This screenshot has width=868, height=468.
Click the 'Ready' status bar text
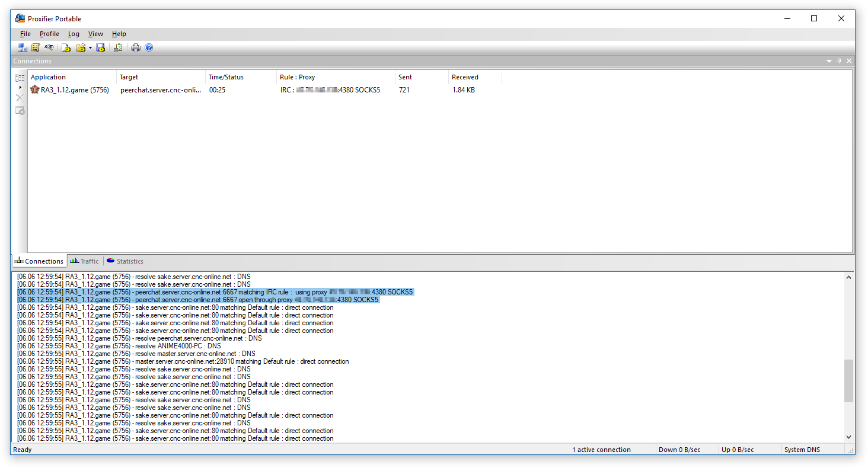click(23, 450)
